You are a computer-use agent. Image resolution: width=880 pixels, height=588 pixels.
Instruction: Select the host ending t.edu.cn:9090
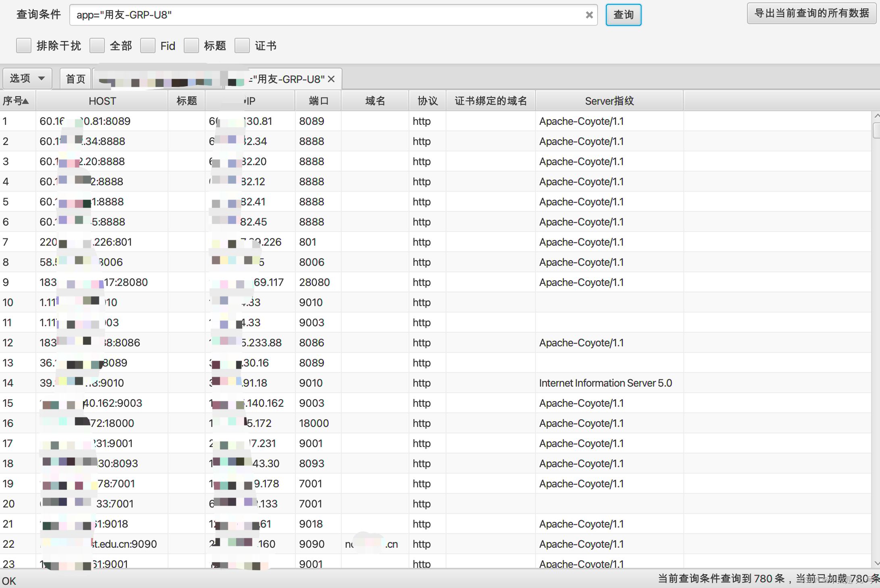[x=102, y=544]
